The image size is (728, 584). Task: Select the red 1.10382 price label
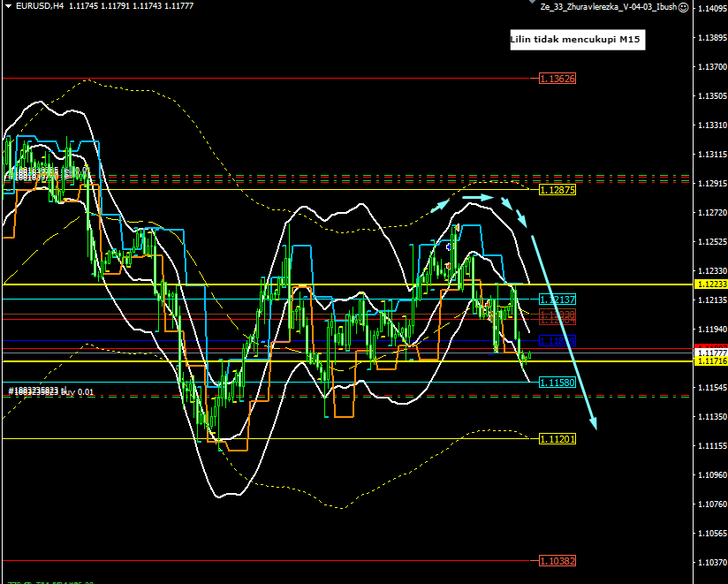(x=557, y=561)
